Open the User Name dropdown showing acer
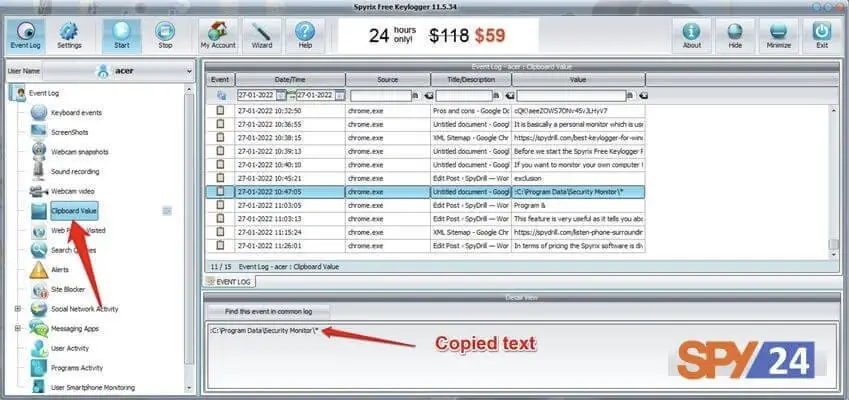849x400 pixels. click(x=118, y=71)
